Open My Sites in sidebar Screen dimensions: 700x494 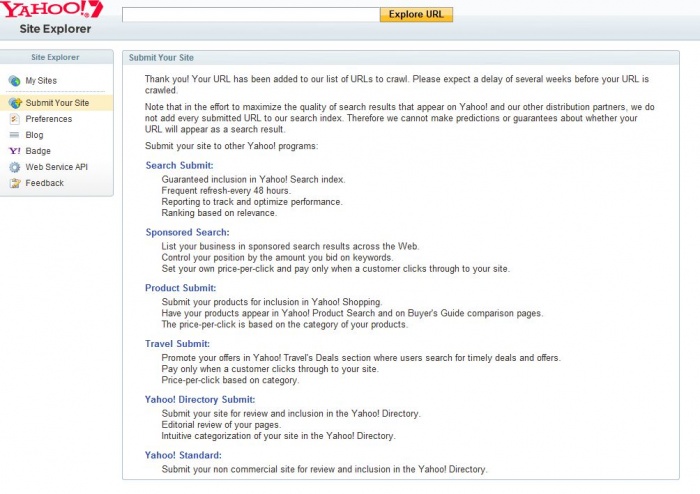[x=43, y=81]
